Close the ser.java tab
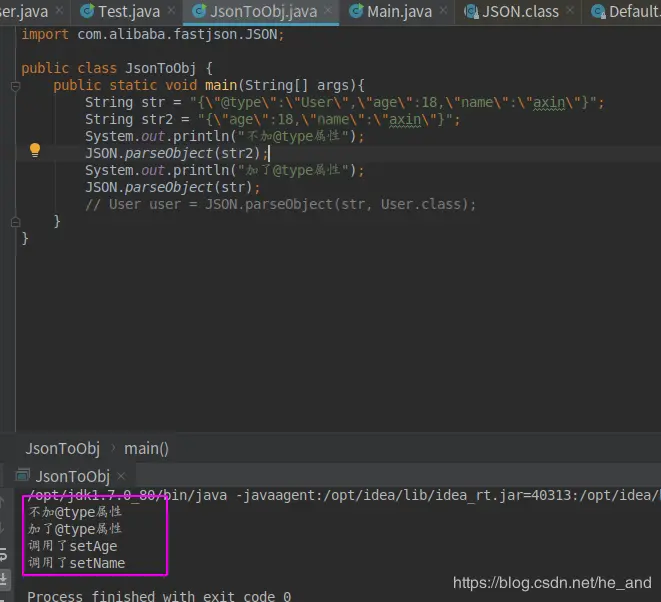661x602 pixels. pyautogui.click(x=59, y=11)
